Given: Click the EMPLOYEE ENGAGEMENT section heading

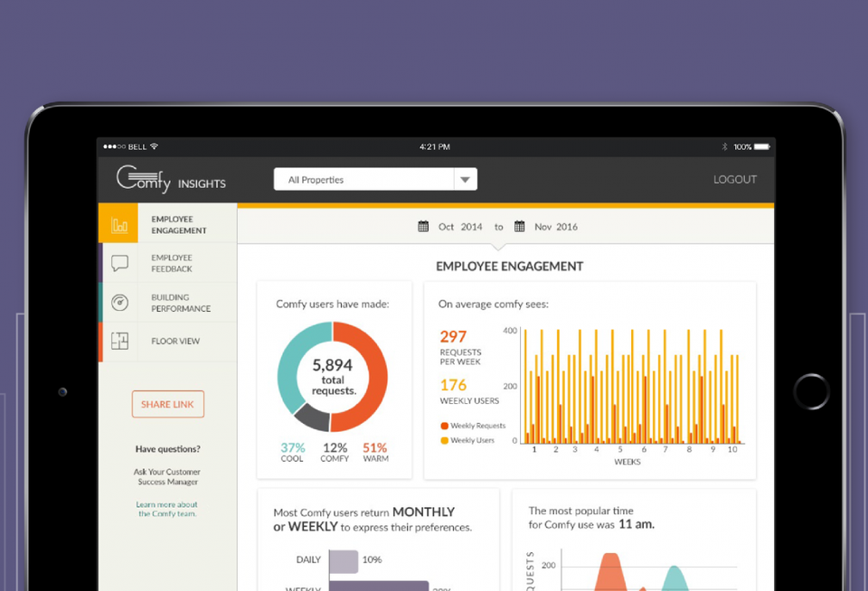Looking at the screenshot, I should click(x=509, y=267).
